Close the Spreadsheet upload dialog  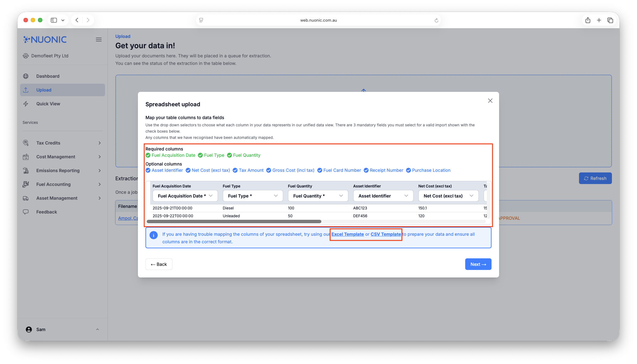[490, 101]
